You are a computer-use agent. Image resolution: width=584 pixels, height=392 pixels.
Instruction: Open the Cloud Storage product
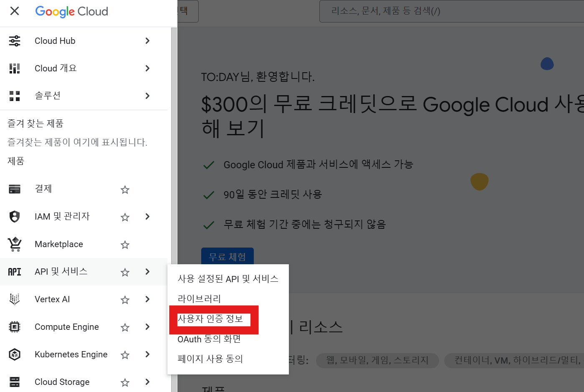83,382
